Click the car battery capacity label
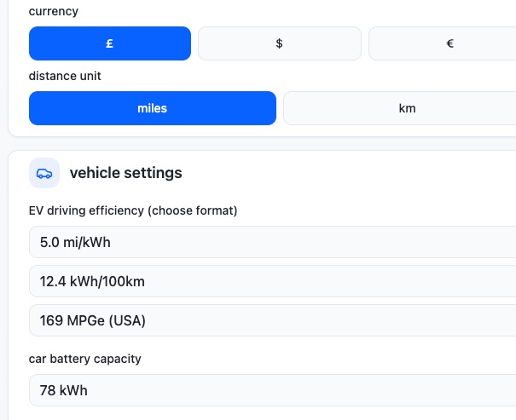Screen dimensions: 516x420 [85, 359]
